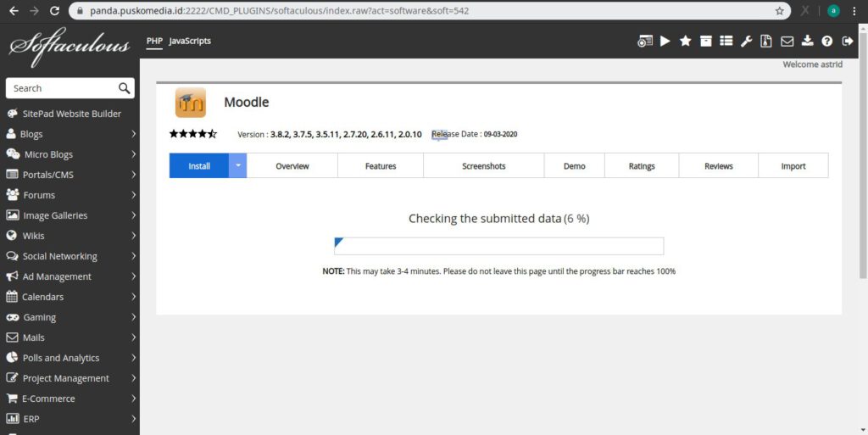Click the Moodle title text

tap(247, 102)
